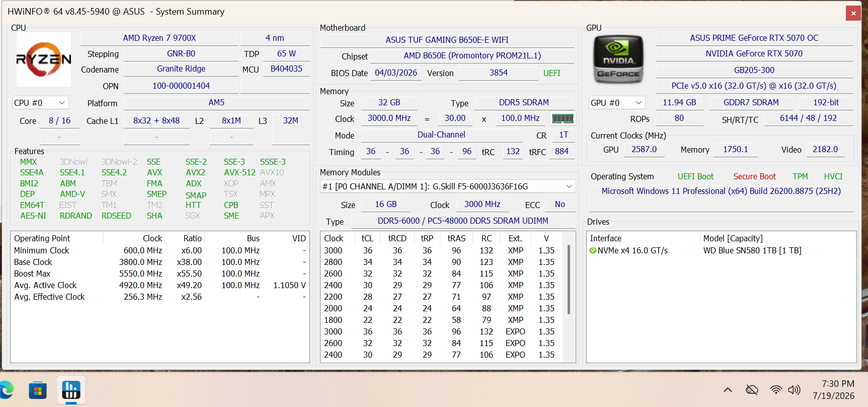Open Microsoft Edge from the taskbar
This screenshot has width=868, height=407.
tap(7, 390)
